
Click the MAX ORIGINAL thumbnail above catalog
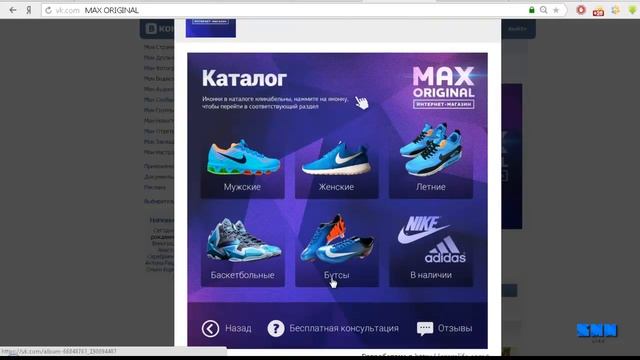pyautogui.click(x=211, y=28)
